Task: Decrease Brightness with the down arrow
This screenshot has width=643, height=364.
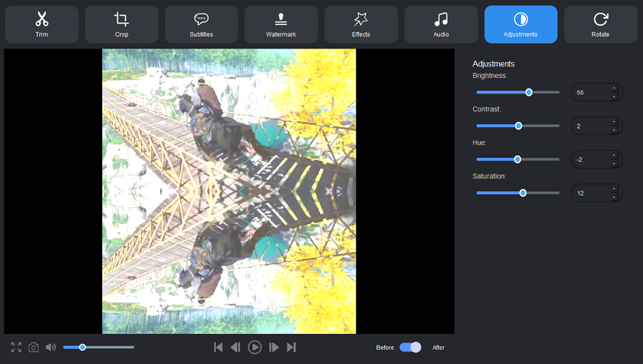Action: (x=614, y=97)
